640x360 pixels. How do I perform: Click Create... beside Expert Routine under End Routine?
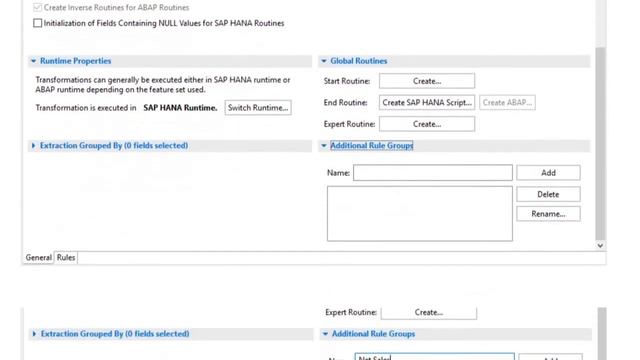tap(427, 124)
